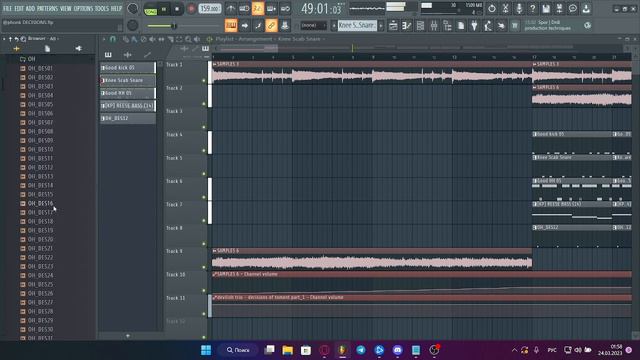This screenshot has height=360, width=640.
Task: Select Knee Scab Snare in picker
Action: [128, 80]
